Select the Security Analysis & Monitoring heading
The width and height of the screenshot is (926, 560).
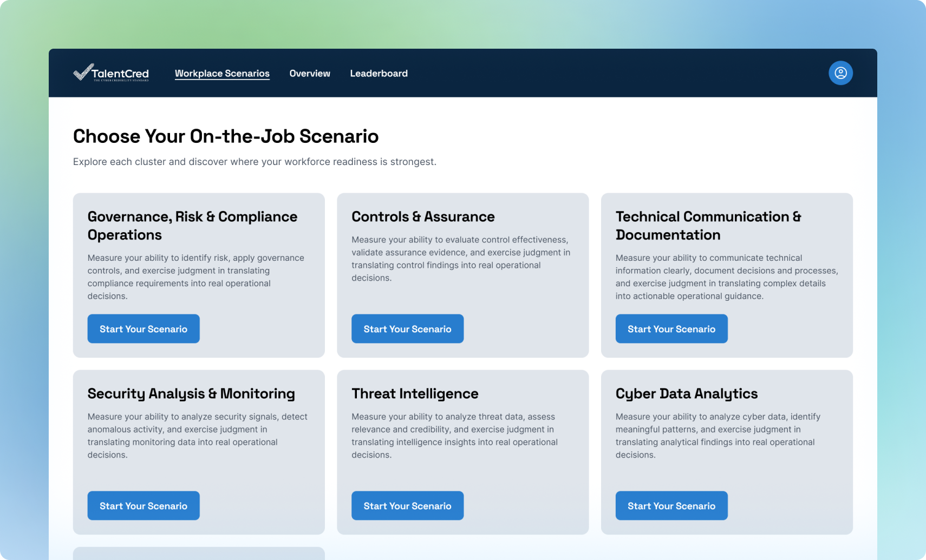point(191,394)
